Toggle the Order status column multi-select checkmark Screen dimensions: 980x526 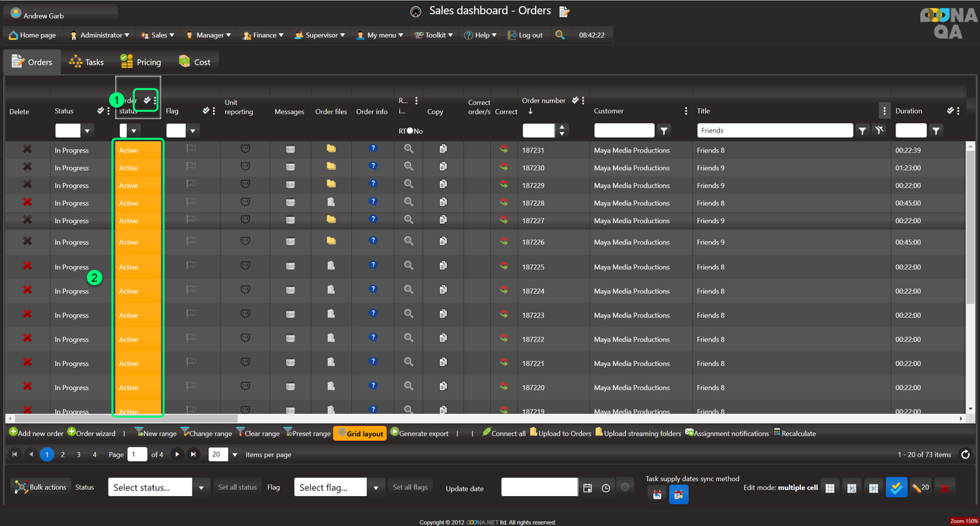click(147, 100)
